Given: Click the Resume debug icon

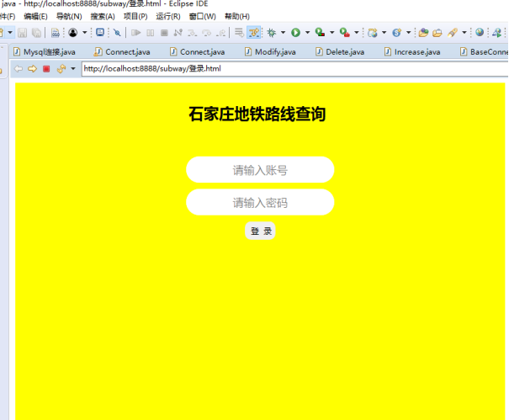Looking at the screenshot, I should pyautogui.click(x=136, y=33).
